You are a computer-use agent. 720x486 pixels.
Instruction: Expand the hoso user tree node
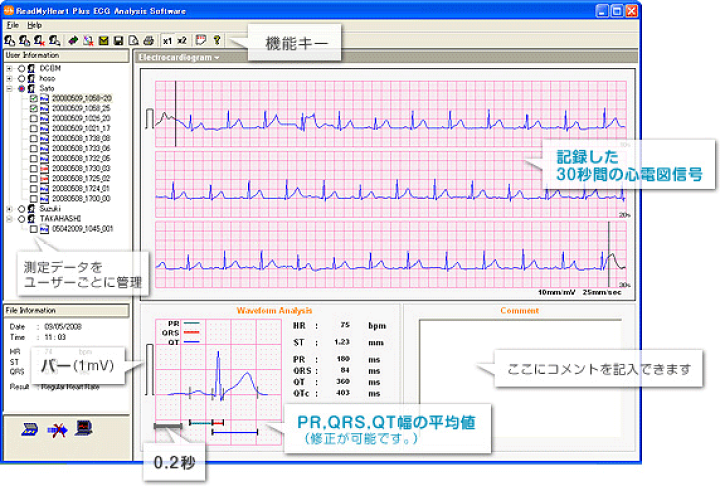point(9,79)
